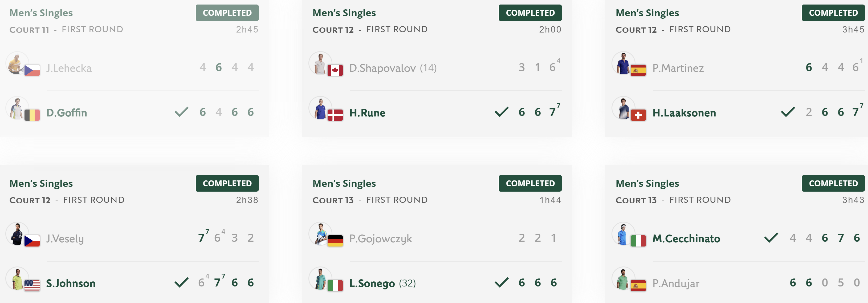The image size is (868, 303).
Task: Open the D.Goffin player name link
Action: click(x=66, y=112)
